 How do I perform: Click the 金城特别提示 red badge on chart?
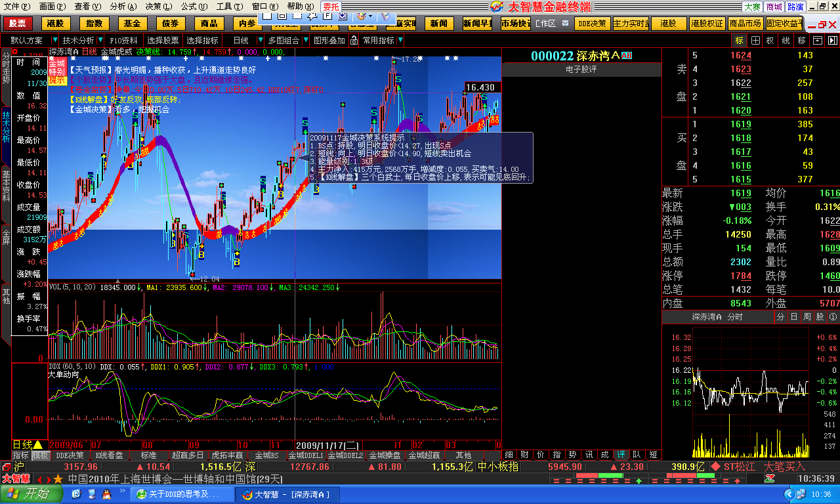58,71
